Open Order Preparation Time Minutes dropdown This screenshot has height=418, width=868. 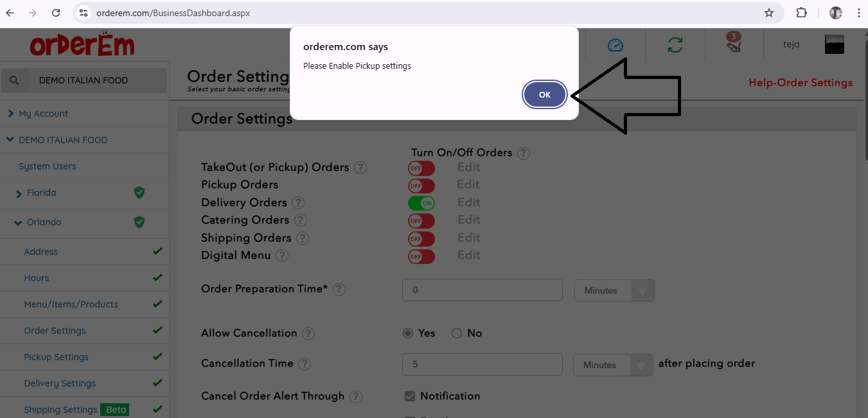[614, 291]
